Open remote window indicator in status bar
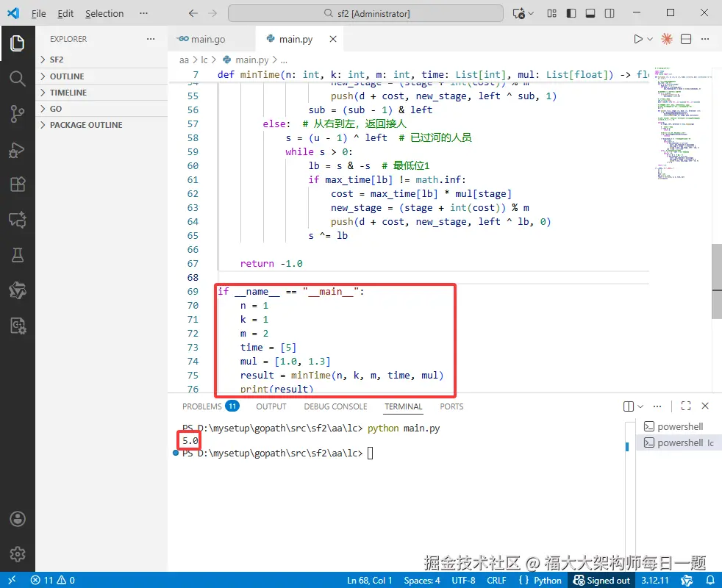This screenshot has height=588, width=722. coord(12,580)
